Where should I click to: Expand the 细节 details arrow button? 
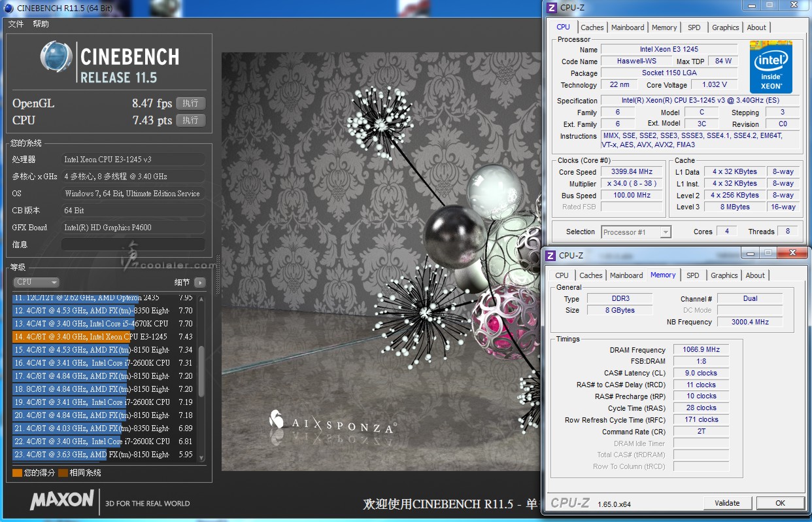tap(199, 283)
